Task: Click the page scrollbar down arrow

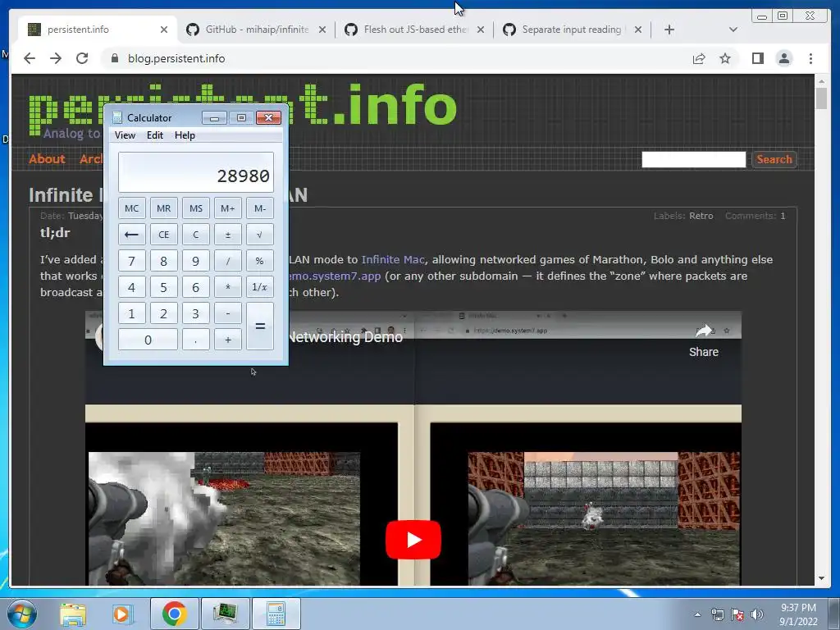Action: pos(821,578)
